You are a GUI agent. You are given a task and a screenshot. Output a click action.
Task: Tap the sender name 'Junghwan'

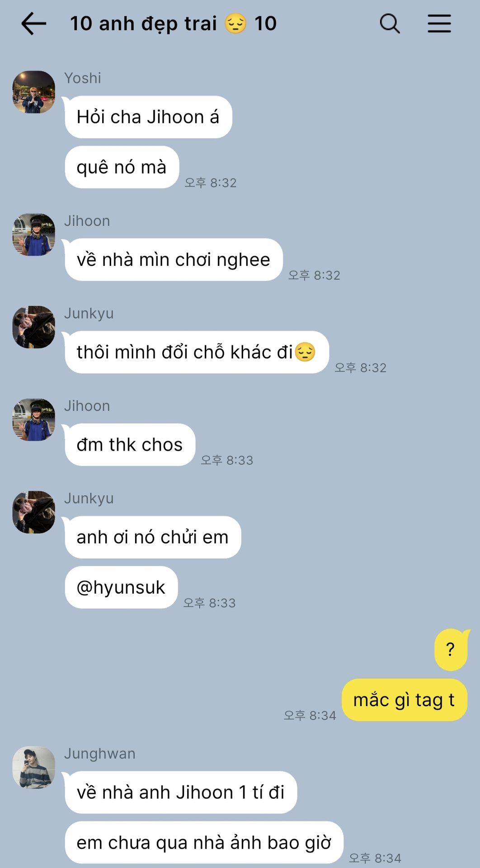tap(100, 754)
